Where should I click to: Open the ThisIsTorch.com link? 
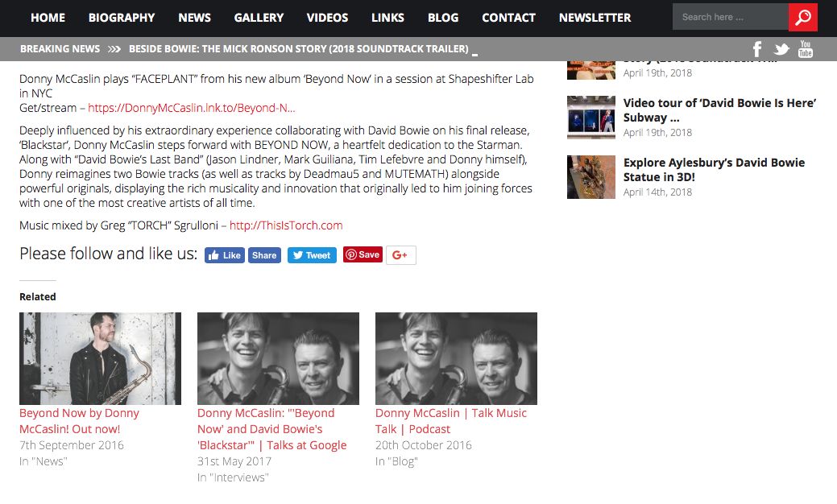click(x=286, y=225)
